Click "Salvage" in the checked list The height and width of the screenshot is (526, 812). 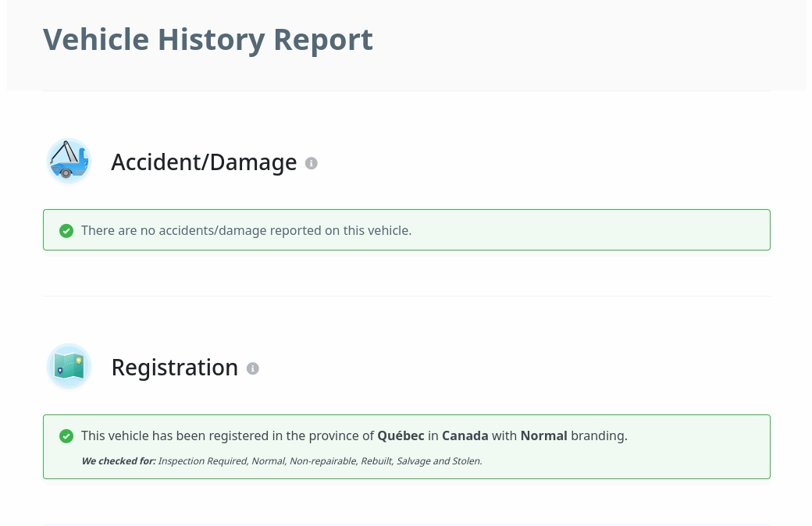coord(413,461)
